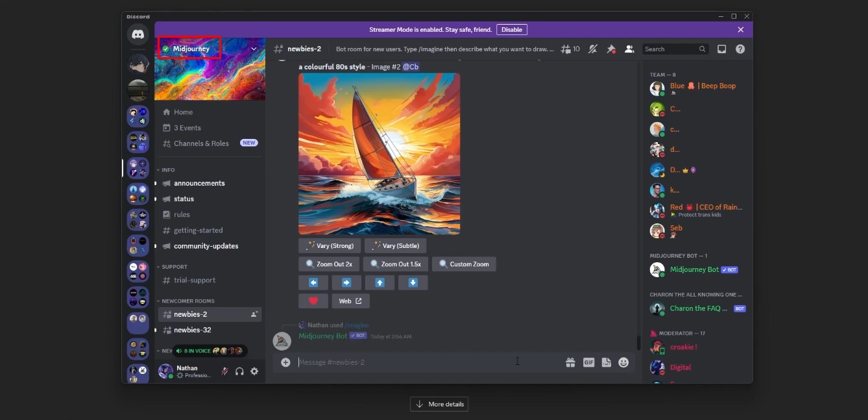Dismiss the Streamer Mode banner
This screenshot has height=420, width=868.
click(x=741, y=30)
